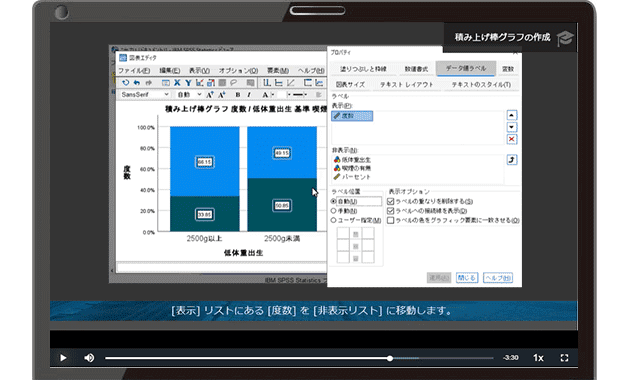Open the 自動 font size dropdown

[x=189, y=94]
